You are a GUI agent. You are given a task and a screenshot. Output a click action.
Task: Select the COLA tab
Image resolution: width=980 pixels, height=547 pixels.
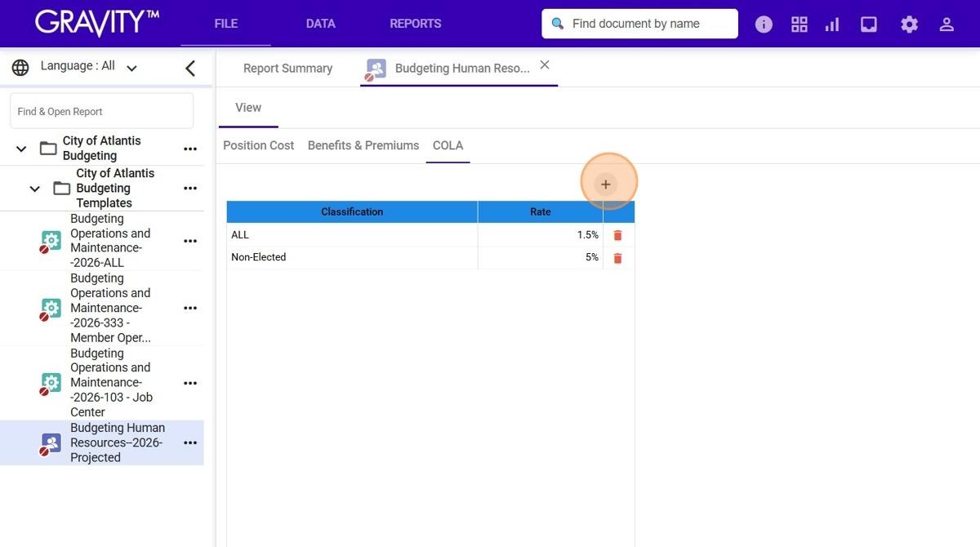[x=448, y=145]
